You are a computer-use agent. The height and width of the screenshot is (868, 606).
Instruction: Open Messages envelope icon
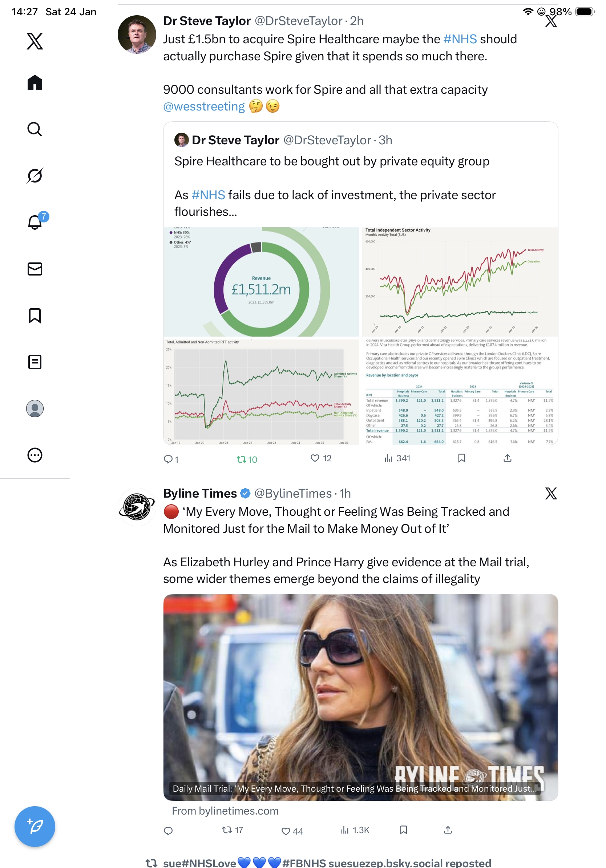35,269
